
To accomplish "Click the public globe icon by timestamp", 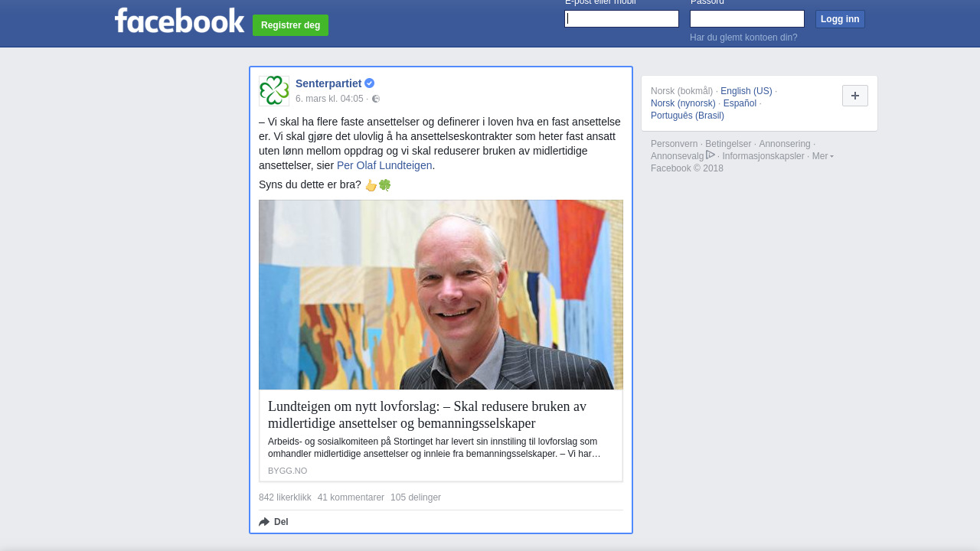I will point(376,99).
